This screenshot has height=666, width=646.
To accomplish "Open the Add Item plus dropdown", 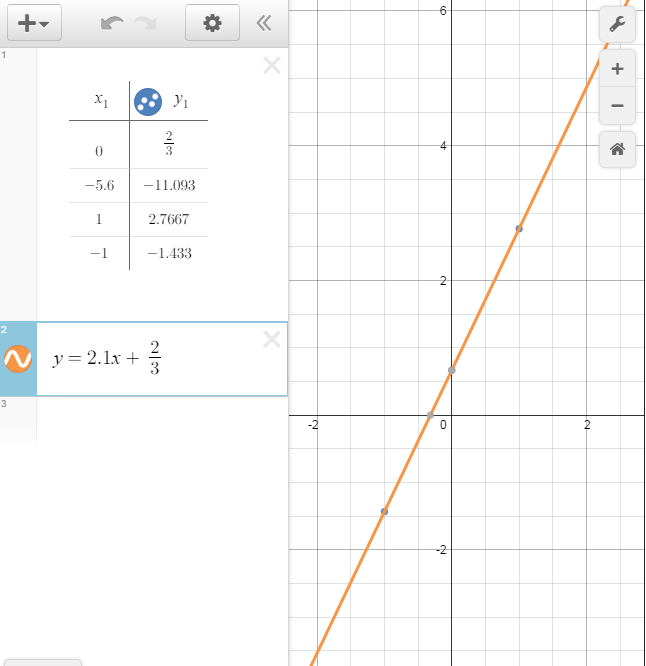I will (34, 23).
